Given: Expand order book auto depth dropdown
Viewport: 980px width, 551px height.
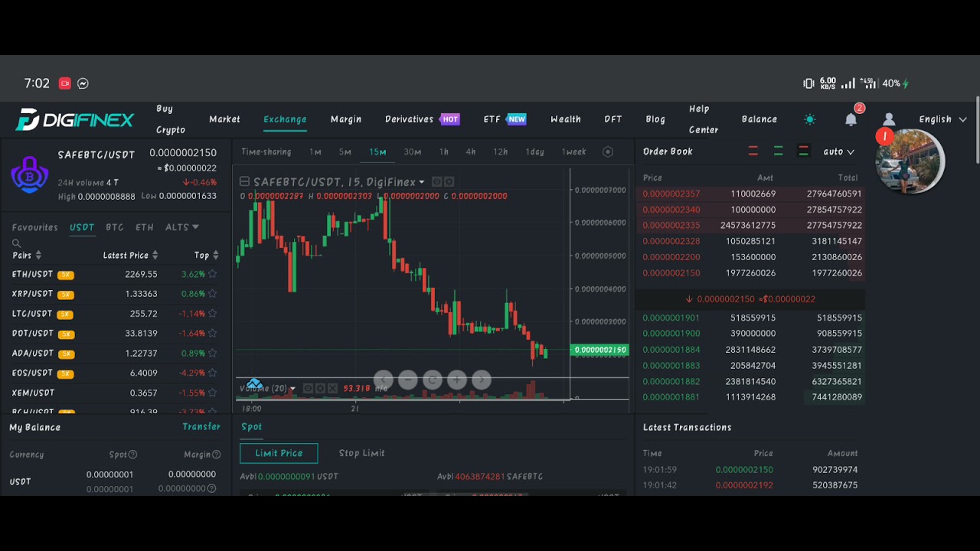Looking at the screenshot, I should 838,152.
